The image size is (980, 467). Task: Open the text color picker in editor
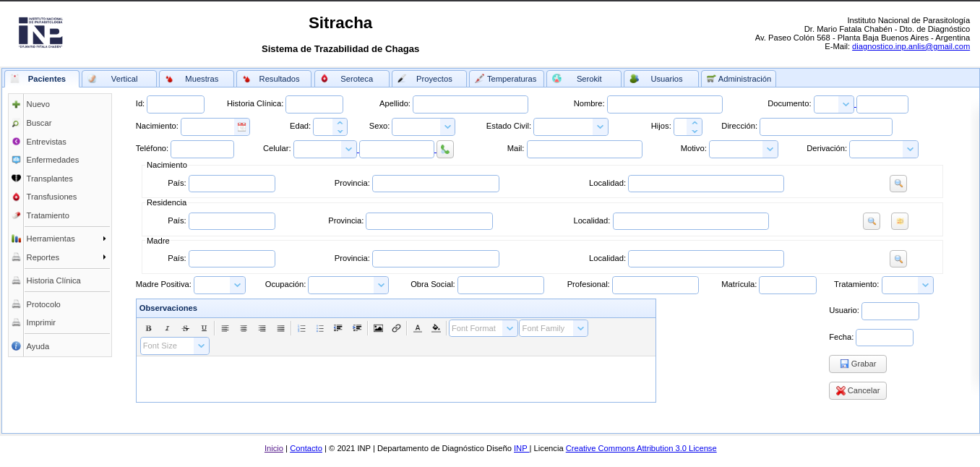pos(418,328)
